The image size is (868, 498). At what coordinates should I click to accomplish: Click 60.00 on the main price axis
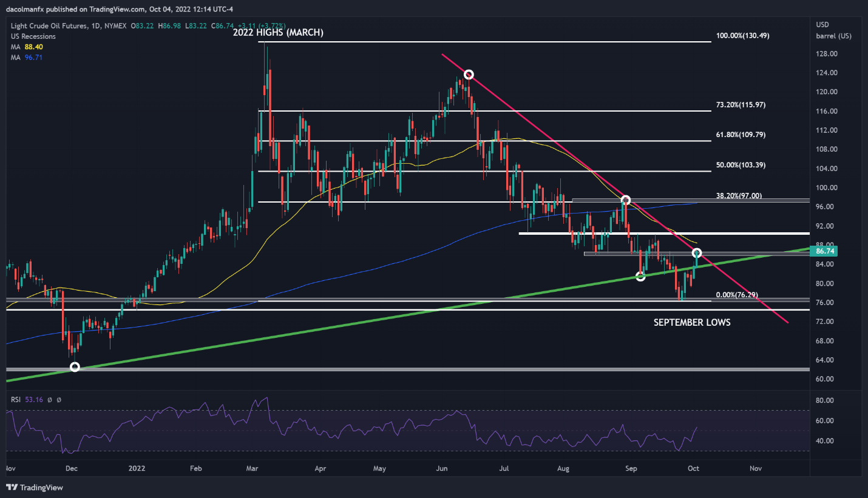coord(824,379)
